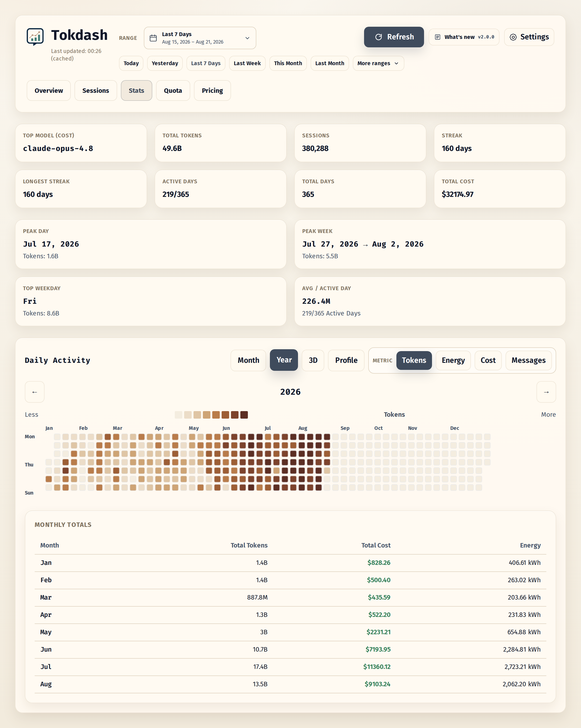
Task: Click the Total Tokens column header
Action: [249, 545]
